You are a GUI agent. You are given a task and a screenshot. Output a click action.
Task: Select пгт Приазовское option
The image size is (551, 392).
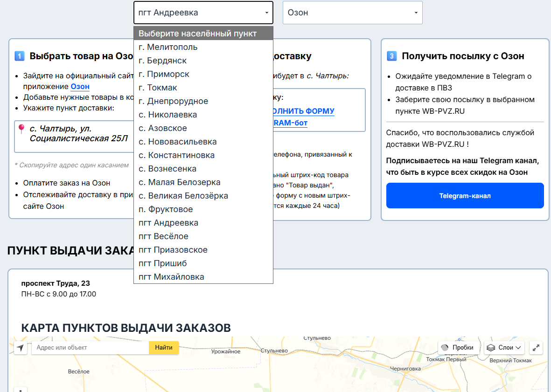(x=203, y=249)
